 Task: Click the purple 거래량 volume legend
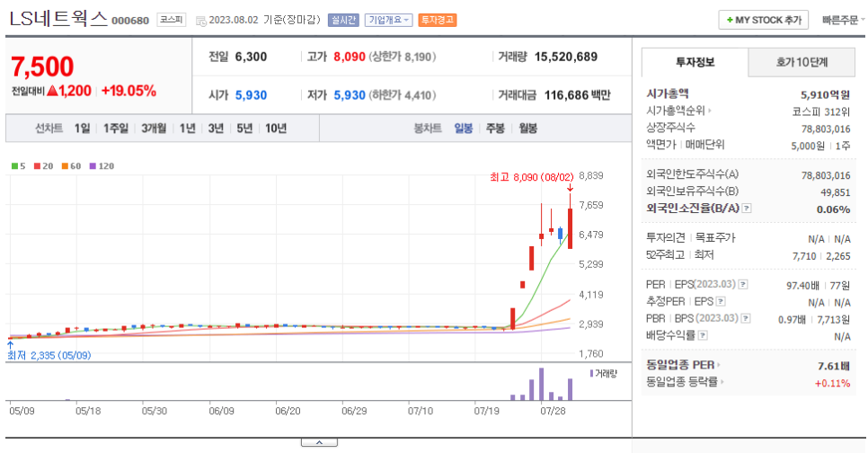604,374
